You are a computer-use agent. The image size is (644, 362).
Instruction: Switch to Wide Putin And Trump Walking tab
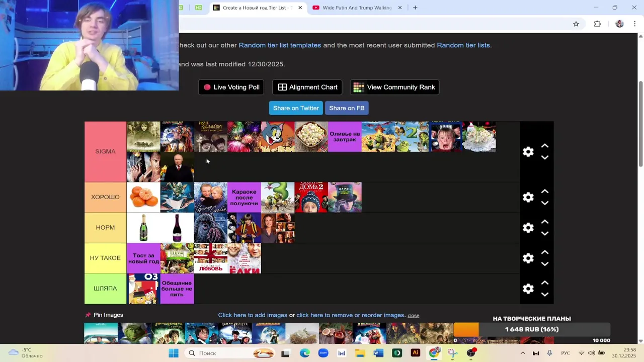(x=357, y=8)
